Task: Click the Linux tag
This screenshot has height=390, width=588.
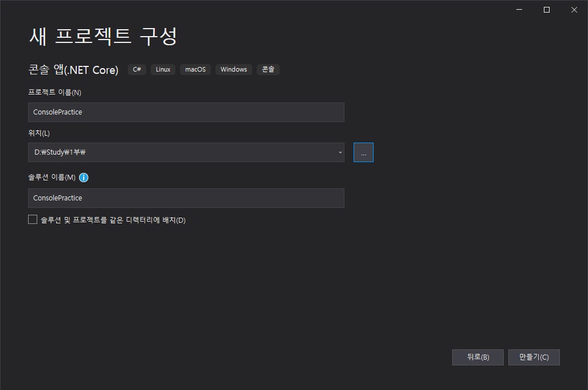Action: pyautogui.click(x=163, y=70)
